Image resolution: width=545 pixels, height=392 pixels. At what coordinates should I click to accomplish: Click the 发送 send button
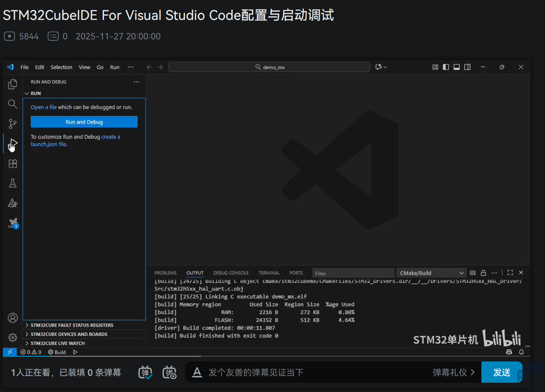[502, 372]
